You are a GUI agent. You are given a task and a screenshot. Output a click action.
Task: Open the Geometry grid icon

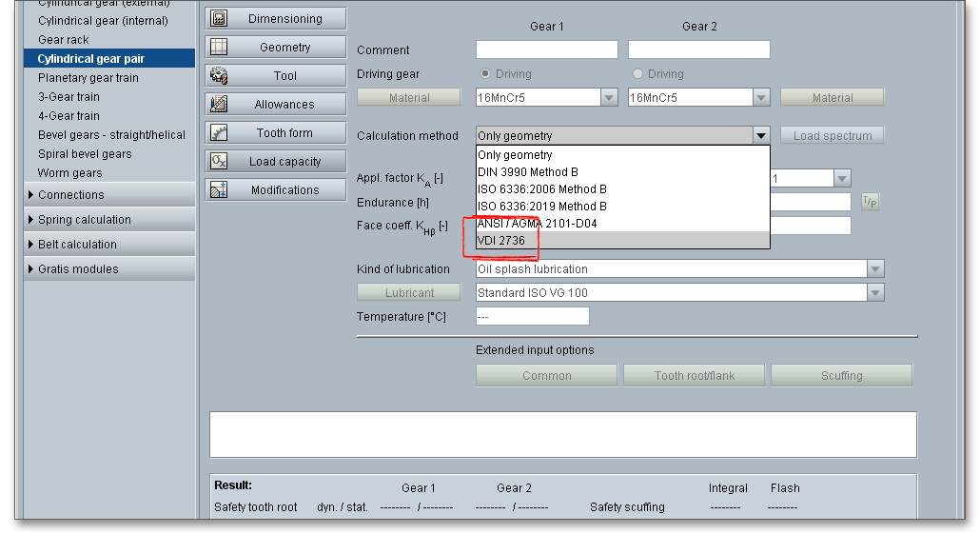(218, 48)
